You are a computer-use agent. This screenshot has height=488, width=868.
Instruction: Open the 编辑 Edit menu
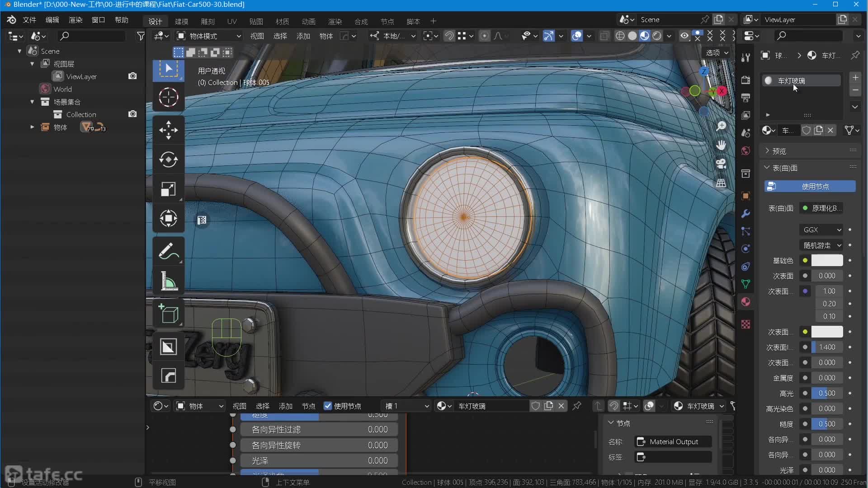(x=52, y=20)
